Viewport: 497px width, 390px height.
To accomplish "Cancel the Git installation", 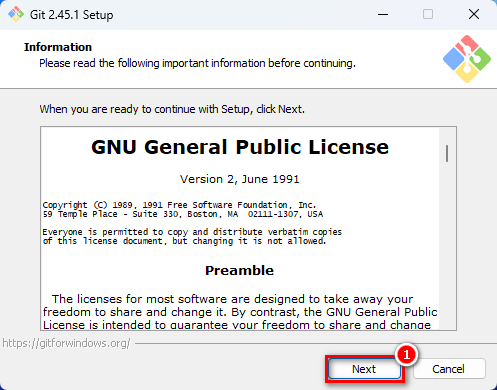I will coord(449,369).
